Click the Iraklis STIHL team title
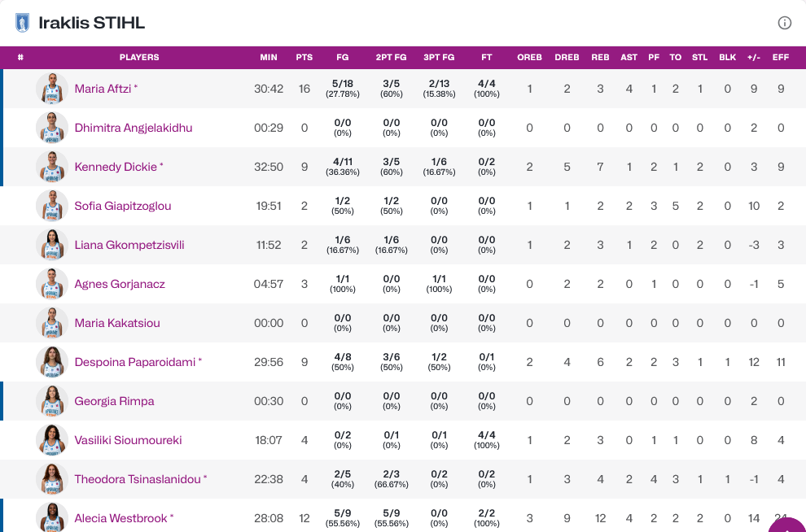This screenshot has height=532, width=806. click(x=92, y=23)
